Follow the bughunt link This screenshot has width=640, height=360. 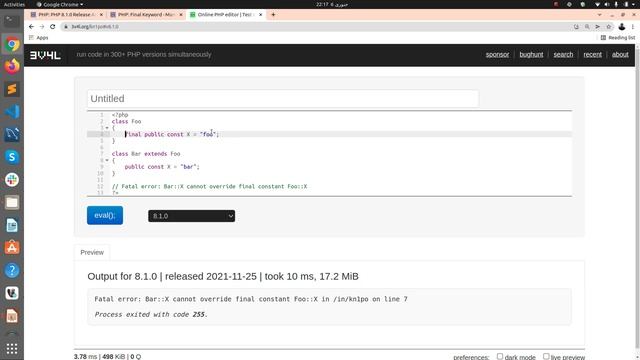click(531, 55)
